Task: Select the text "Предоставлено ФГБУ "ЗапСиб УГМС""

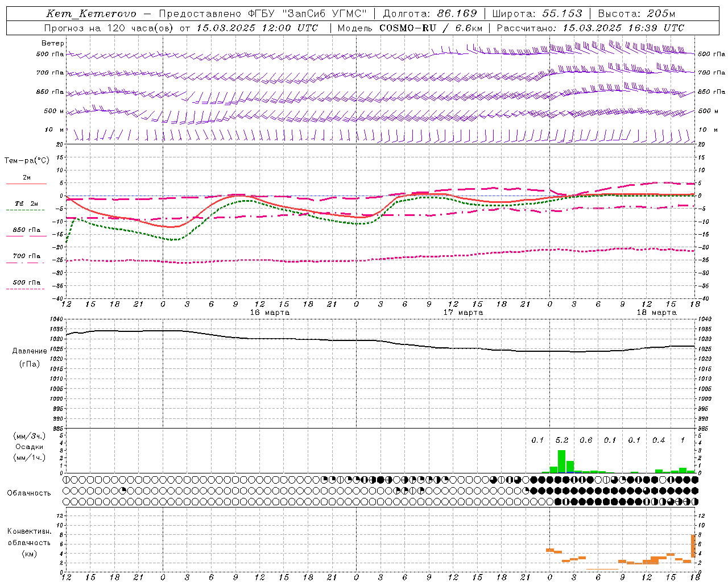Action: [263, 14]
